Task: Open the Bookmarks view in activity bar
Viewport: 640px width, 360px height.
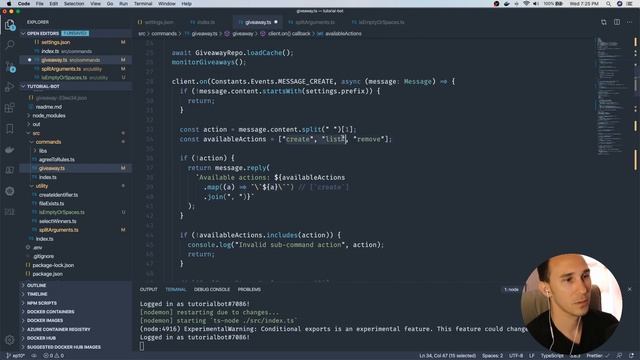Action: click(x=10, y=129)
